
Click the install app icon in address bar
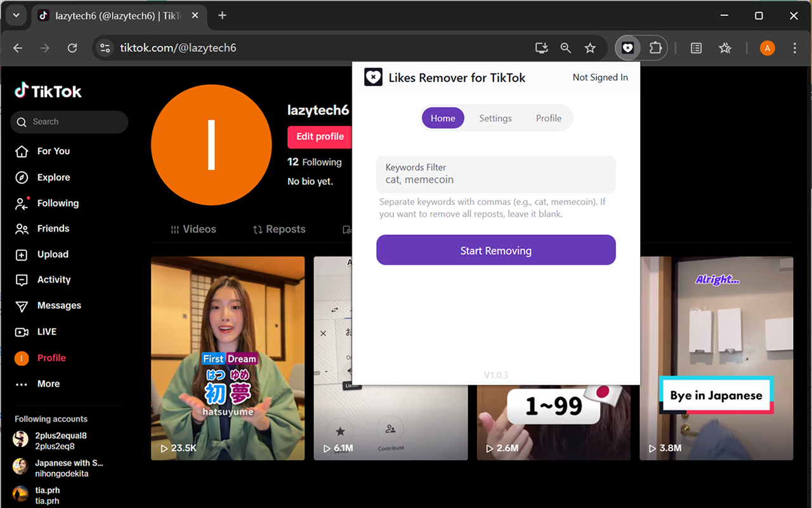pyautogui.click(x=541, y=48)
